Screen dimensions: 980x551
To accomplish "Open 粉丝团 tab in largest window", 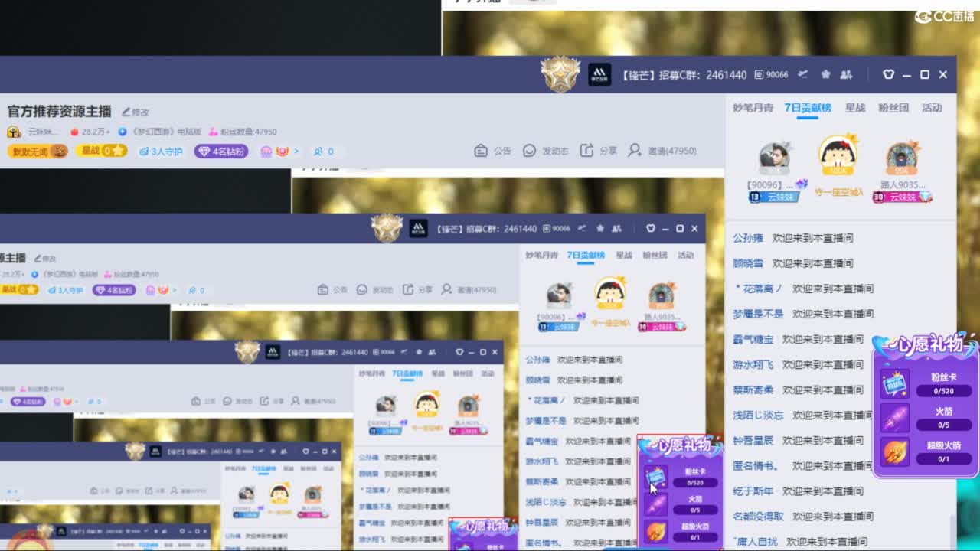I will point(893,108).
